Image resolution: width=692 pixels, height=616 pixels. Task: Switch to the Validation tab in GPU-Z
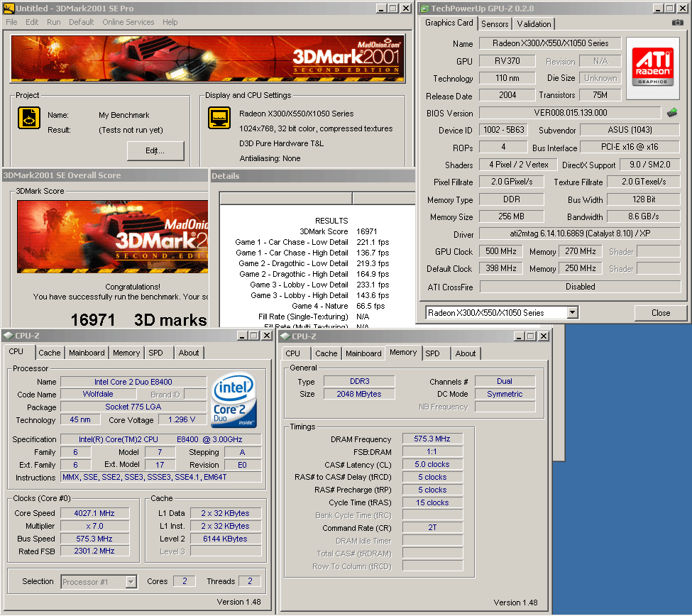click(534, 24)
